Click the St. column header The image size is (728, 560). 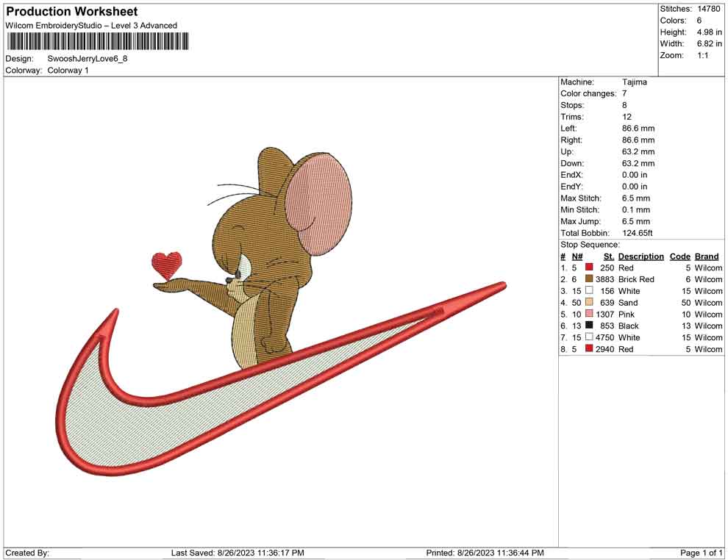click(x=609, y=256)
